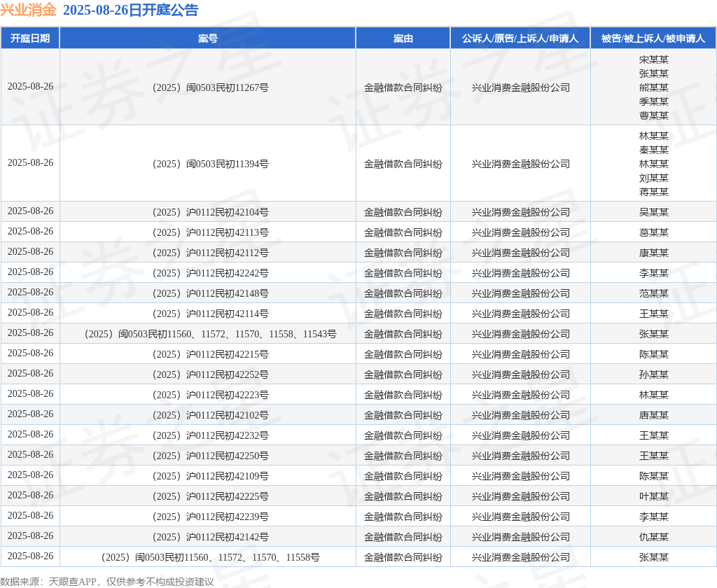
Task: Click defendant 熊某某 in first row
Action: pyautogui.click(x=653, y=87)
